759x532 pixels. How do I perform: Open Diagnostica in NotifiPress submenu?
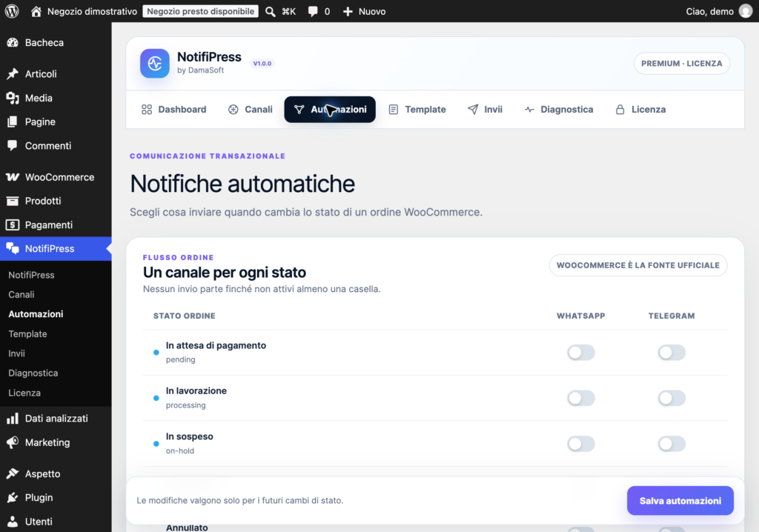click(33, 373)
